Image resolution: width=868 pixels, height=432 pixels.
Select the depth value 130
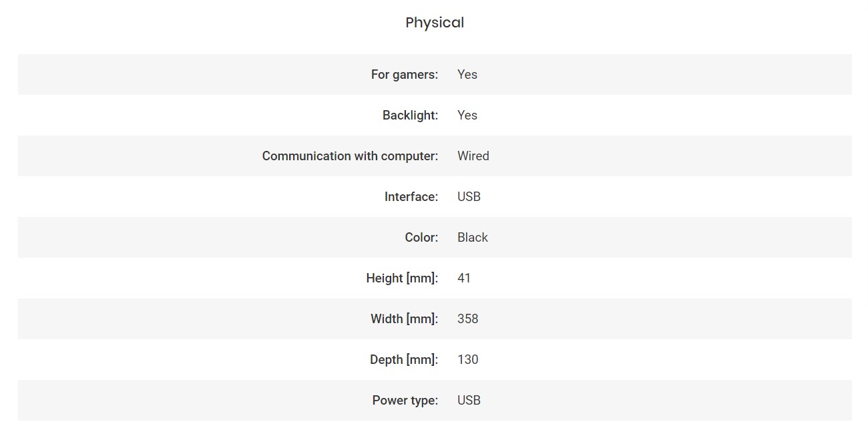click(467, 360)
